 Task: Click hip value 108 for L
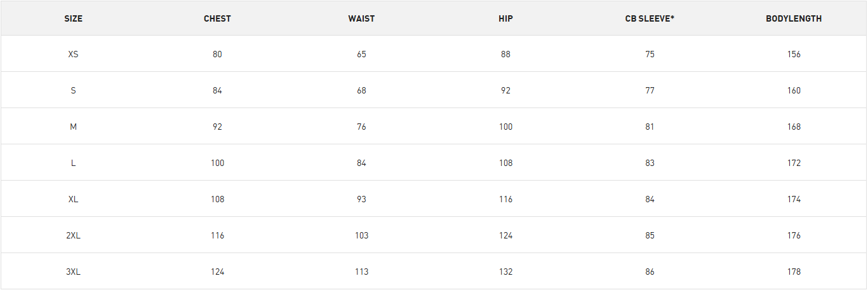click(505, 163)
